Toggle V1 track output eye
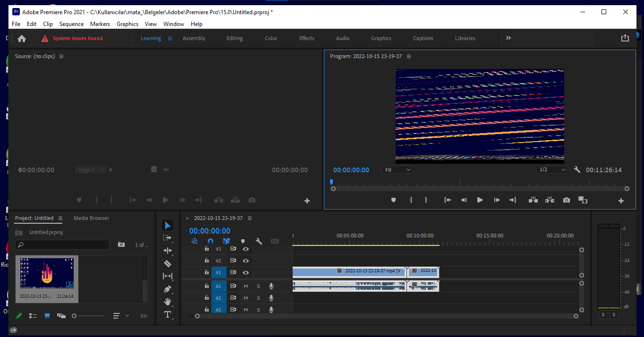The width and height of the screenshot is (644, 337). [246, 272]
